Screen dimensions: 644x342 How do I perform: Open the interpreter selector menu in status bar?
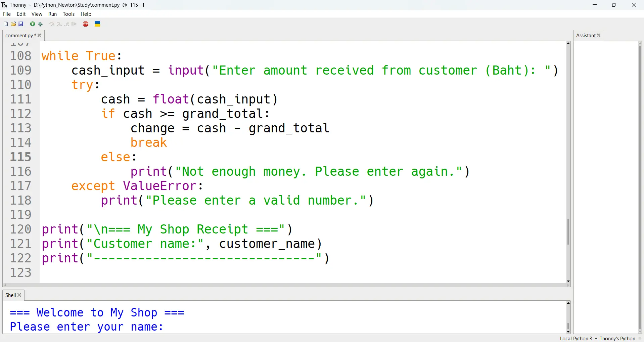[640, 339]
